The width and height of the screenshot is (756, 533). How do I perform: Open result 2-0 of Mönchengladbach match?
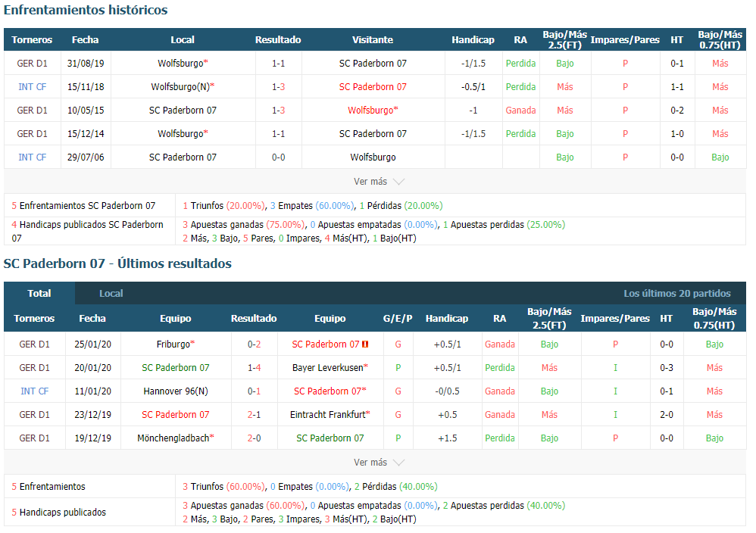point(254,438)
